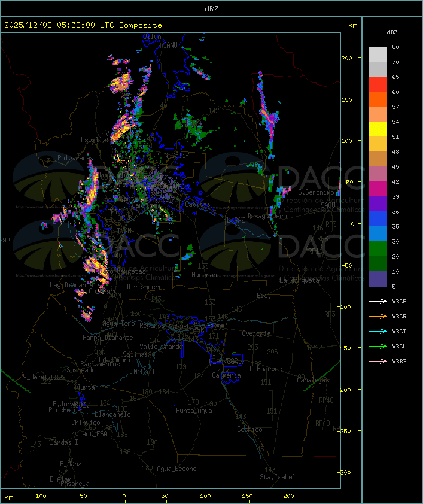Click the pink VBBB arrow icon
Image resolution: width=423 pixels, height=504 pixels.
click(x=378, y=361)
